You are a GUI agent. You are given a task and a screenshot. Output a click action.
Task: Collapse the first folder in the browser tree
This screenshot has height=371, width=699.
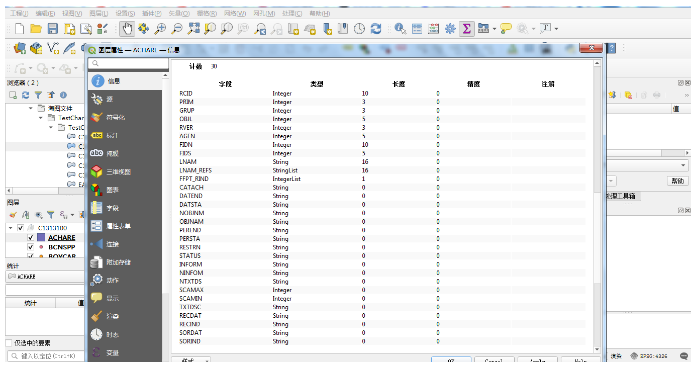point(30,108)
